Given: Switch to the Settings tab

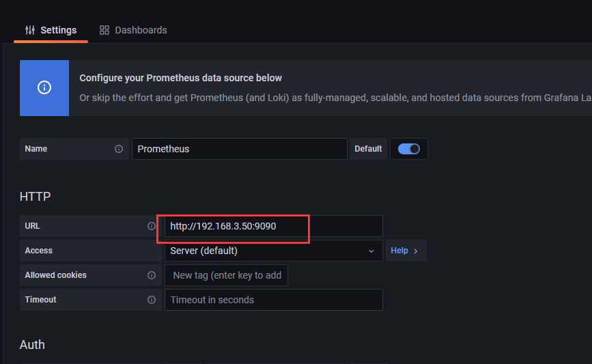Looking at the screenshot, I should pyautogui.click(x=51, y=30).
